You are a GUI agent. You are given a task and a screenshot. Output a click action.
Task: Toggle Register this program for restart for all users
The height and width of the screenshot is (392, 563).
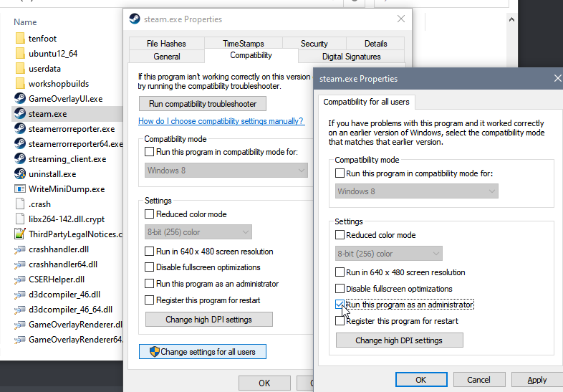click(340, 321)
